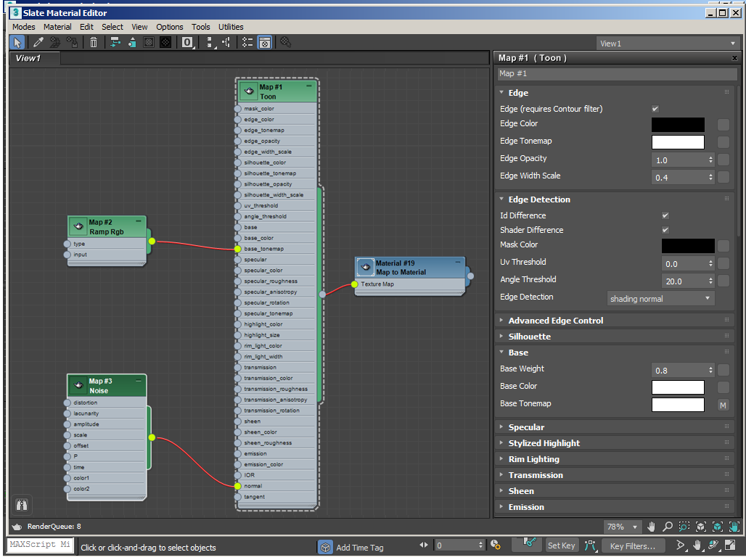This screenshot has width=746, height=560.
Task: Click map slot beside Angle Threshold
Action: 724,281
